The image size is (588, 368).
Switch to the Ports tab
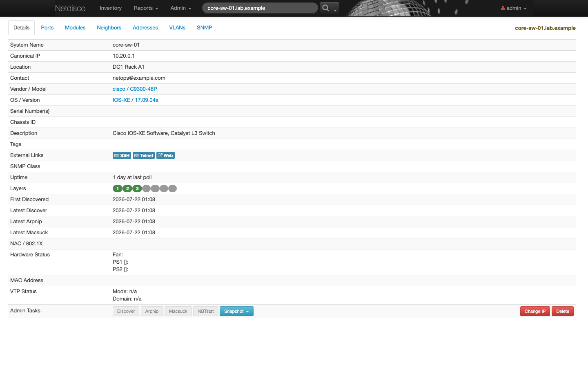(x=47, y=28)
